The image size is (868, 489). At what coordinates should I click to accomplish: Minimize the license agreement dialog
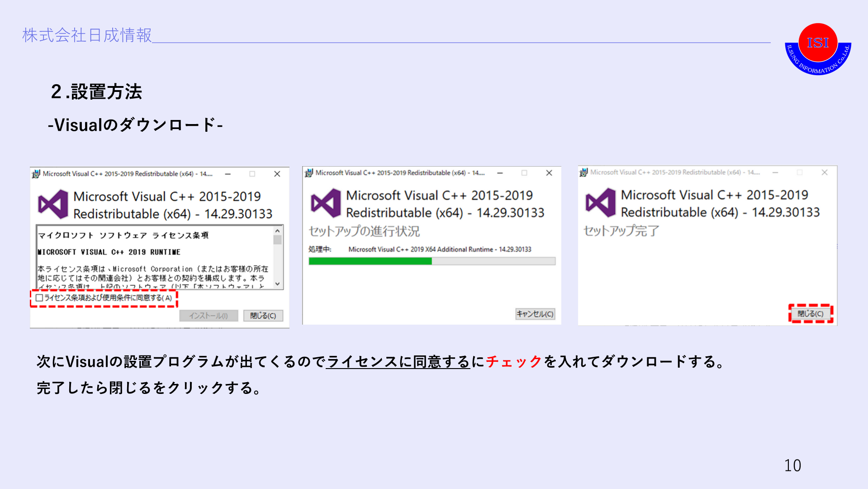tap(228, 174)
